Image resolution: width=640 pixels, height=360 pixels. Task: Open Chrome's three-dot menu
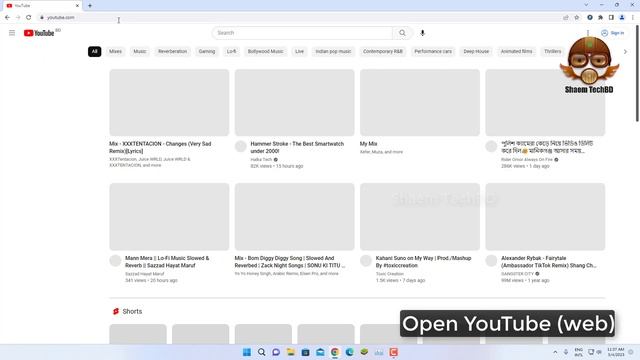[x=633, y=18]
